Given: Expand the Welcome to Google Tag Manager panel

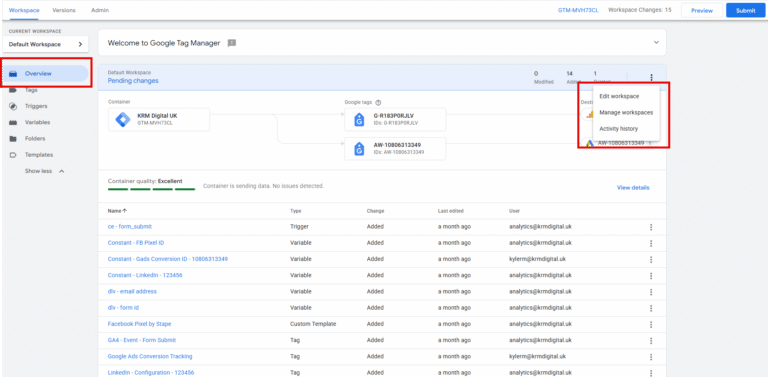Looking at the screenshot, I should 656,43.
